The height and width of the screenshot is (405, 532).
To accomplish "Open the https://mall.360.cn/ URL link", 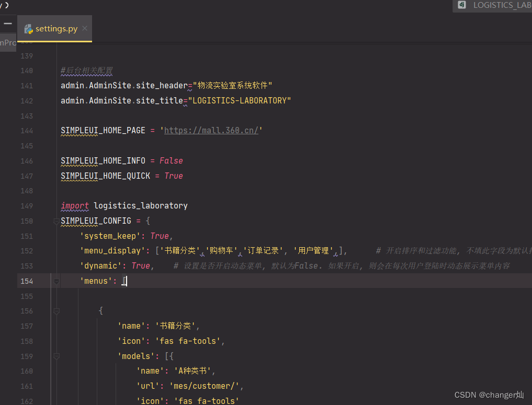I will click(x=211, y=131).
